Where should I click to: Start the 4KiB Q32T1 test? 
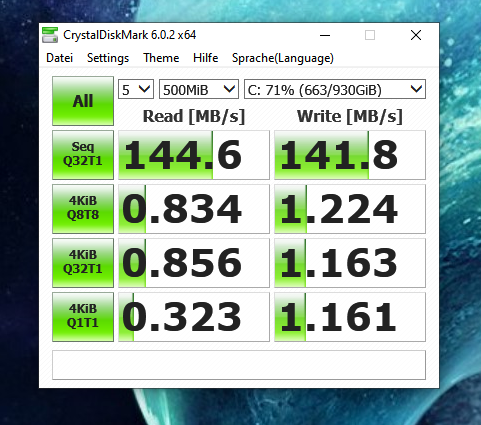[x=83, y=263]
